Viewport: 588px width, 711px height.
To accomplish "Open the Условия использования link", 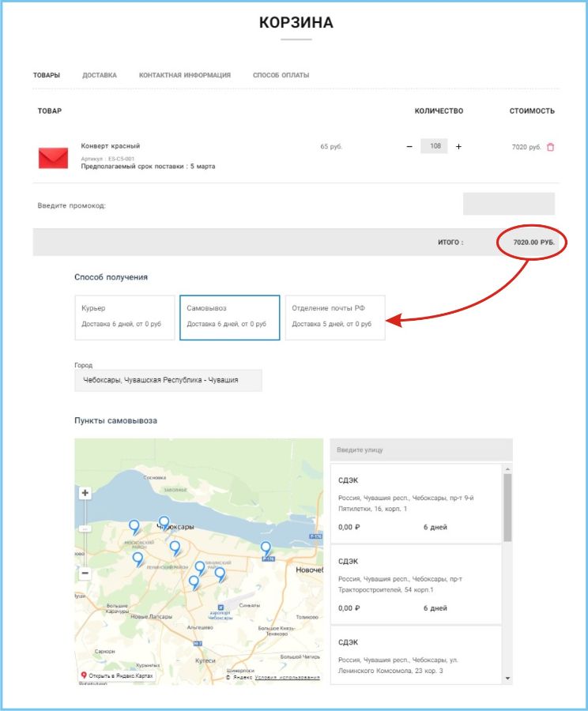I will click(288, 678).
